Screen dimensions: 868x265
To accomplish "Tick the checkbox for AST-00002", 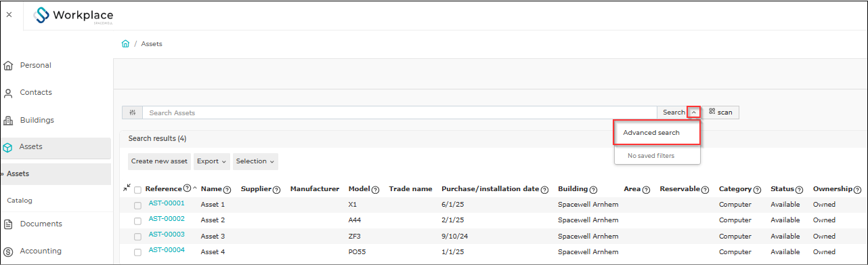I will tap(138, 221).
